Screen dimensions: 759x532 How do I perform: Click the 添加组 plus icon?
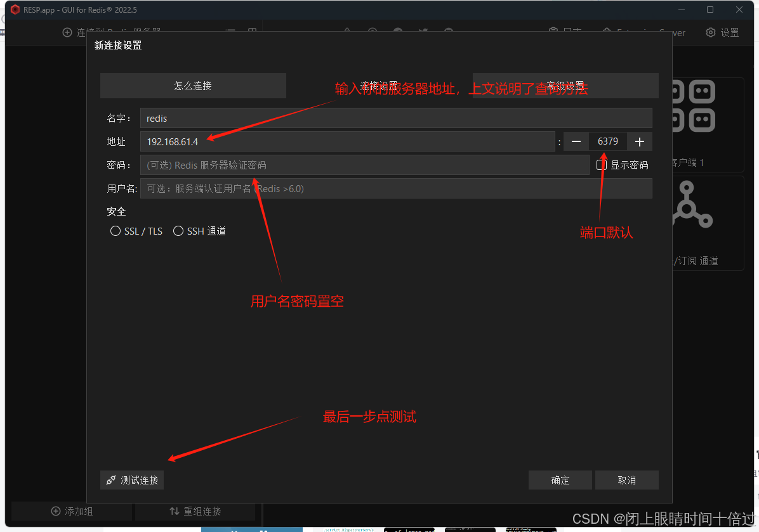click(x=56, y=511)
